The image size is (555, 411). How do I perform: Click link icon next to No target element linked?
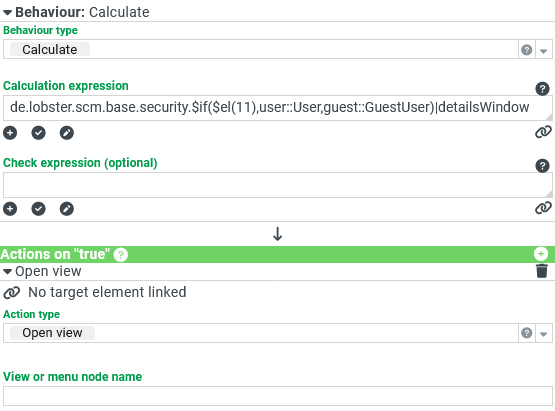11,293
